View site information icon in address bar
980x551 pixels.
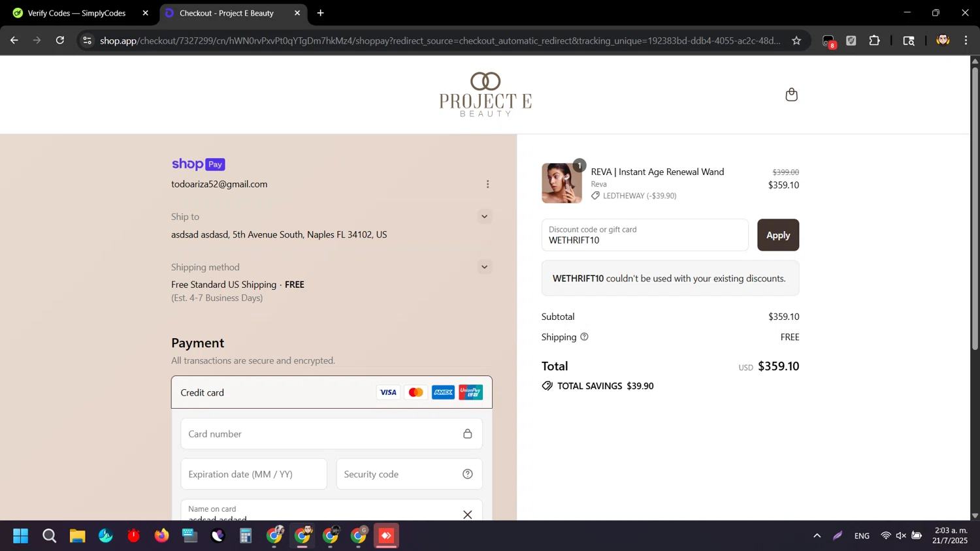click(x=87, y=40)
